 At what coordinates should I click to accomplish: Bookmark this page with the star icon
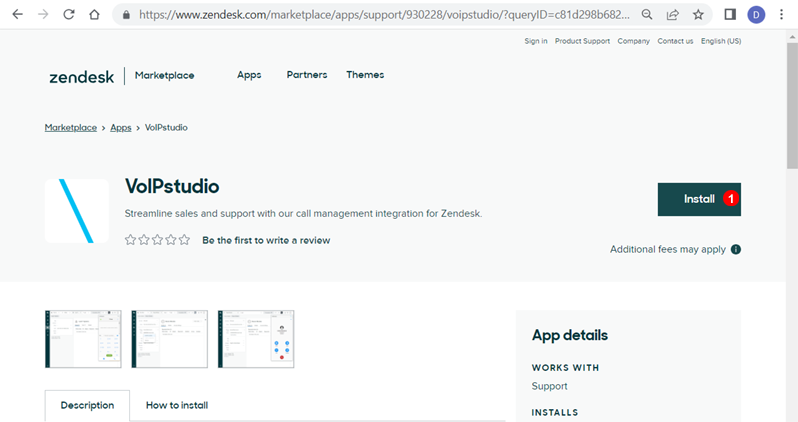698,15
